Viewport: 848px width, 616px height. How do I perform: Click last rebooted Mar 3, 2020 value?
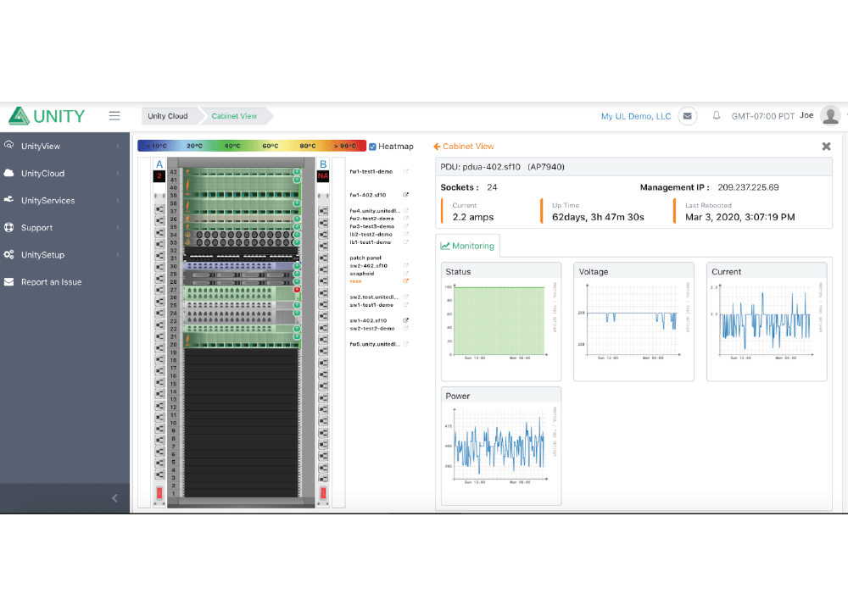740,217
